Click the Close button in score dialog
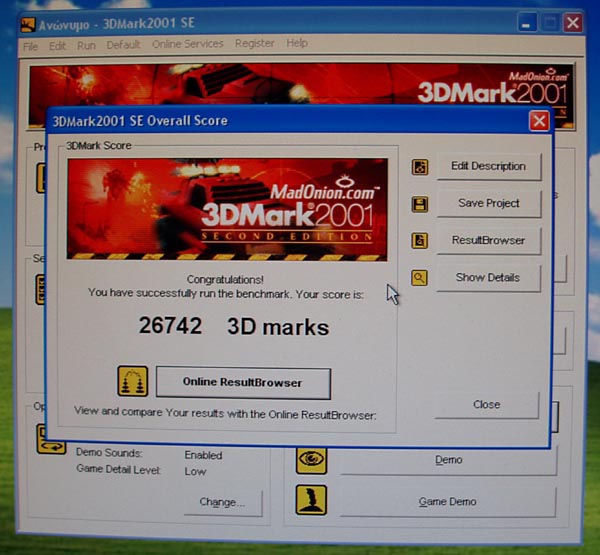Image resolution: width=600 pixels, height=555 pixels. pos(487,405)
